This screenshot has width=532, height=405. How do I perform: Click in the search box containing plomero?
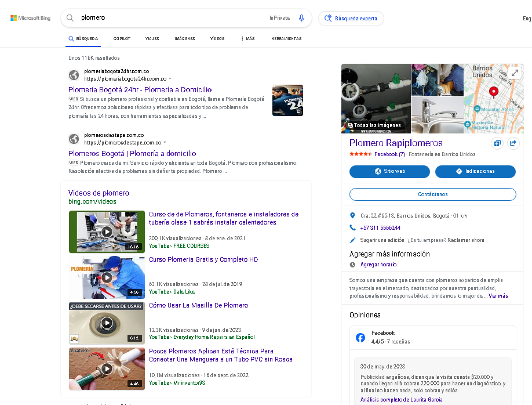click(x=174, y=18)
